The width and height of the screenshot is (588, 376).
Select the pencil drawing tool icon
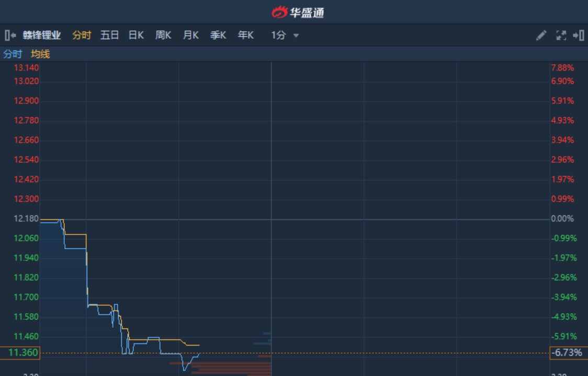[x=541, y=35]
